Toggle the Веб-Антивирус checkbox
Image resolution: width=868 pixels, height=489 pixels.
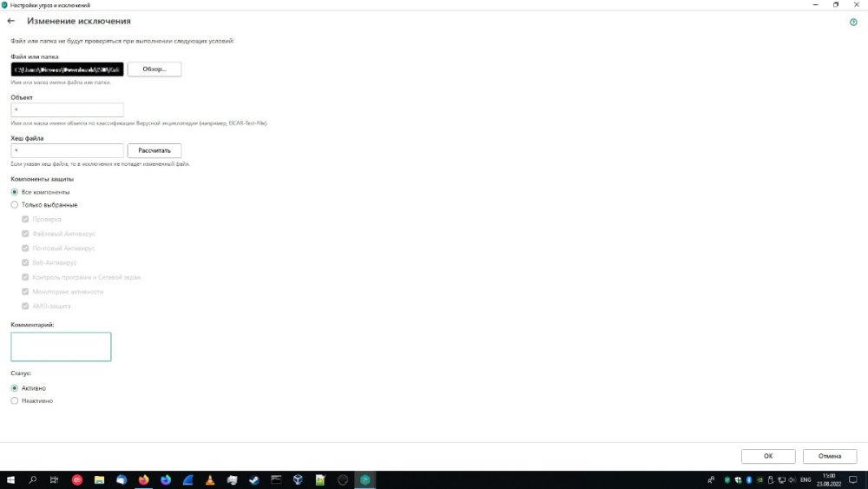coord(25,262)
